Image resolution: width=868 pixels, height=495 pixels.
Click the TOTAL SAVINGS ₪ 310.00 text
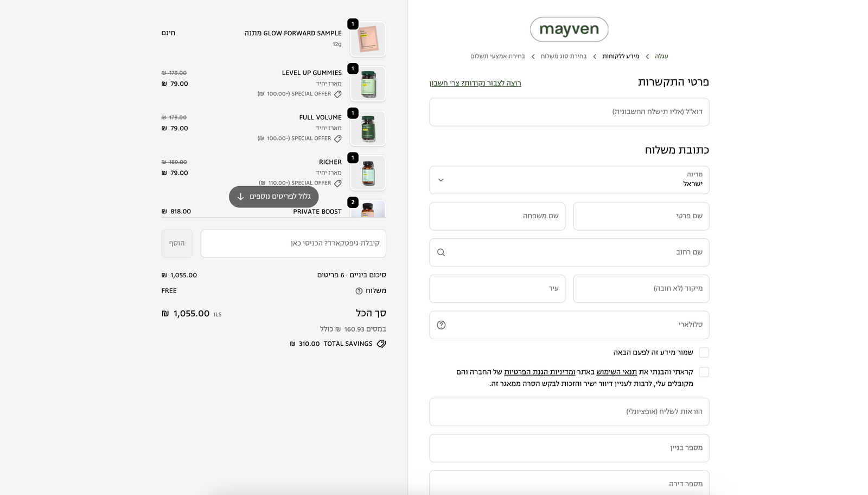(x=331, y=344)
